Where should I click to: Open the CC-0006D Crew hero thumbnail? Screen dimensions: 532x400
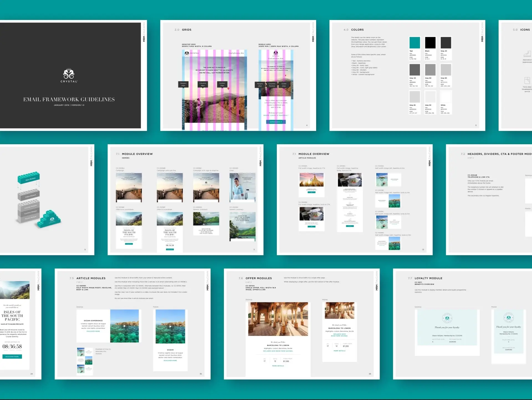[x=242, y=188]
